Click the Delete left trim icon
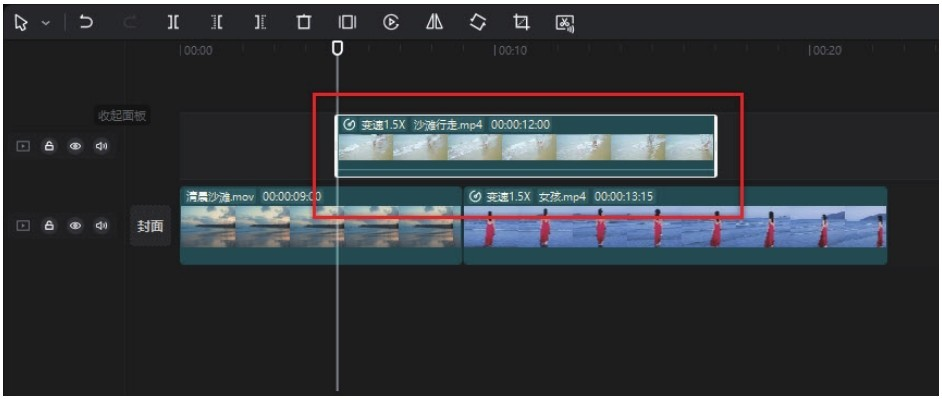This screenshot has height=399, width=942. pos(216,23)
